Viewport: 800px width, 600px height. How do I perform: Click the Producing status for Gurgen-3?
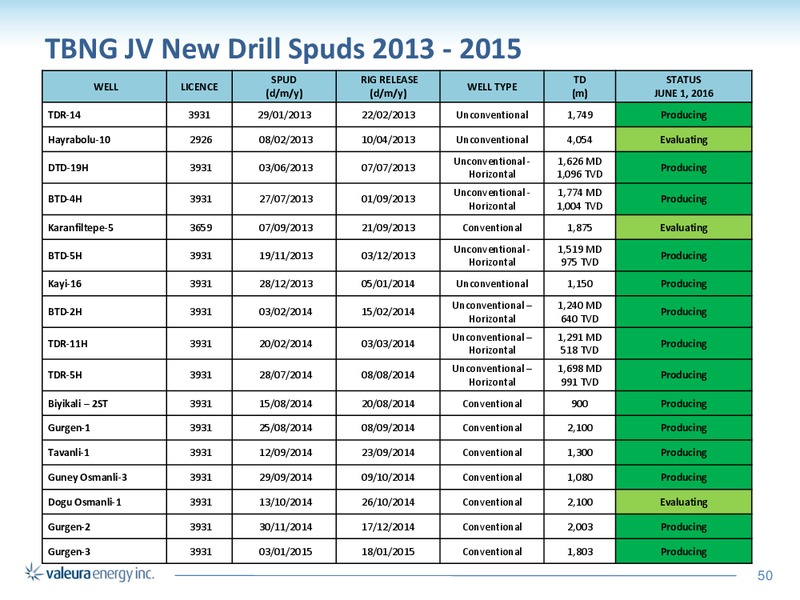(x=684, y=552)
